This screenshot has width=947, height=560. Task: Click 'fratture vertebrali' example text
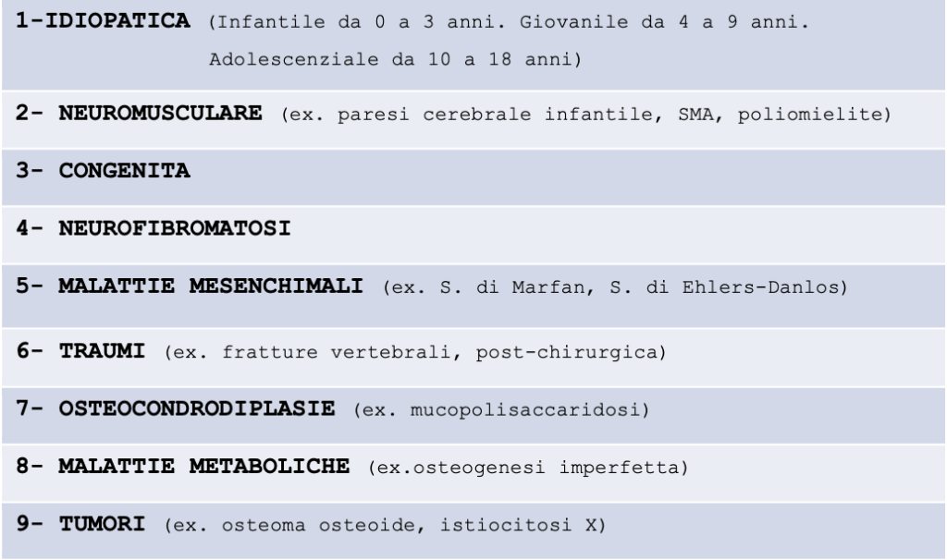pos(337,352)
